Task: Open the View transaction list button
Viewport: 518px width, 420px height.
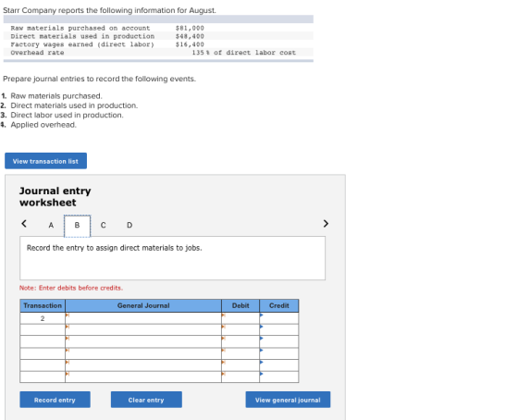Action: 45,161
